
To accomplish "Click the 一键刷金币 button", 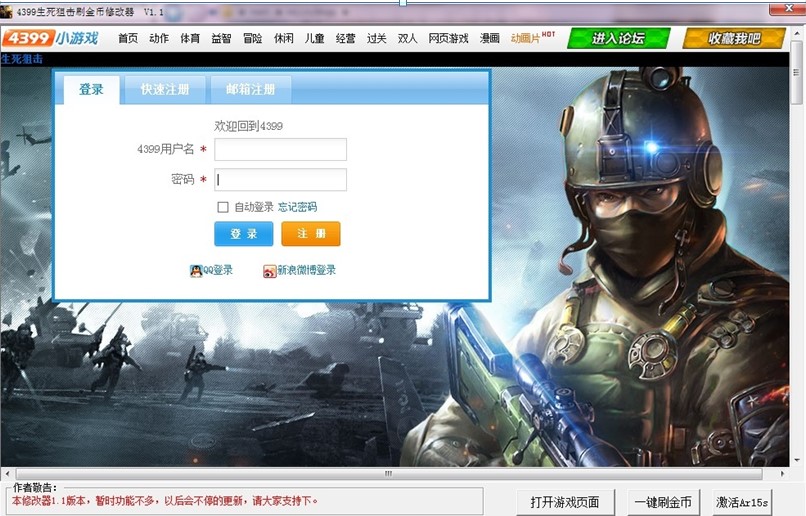I will click(663, 502).
